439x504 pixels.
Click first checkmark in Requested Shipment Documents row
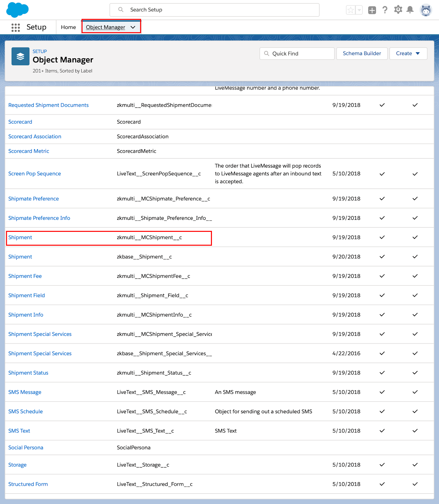tap(382, 105)
